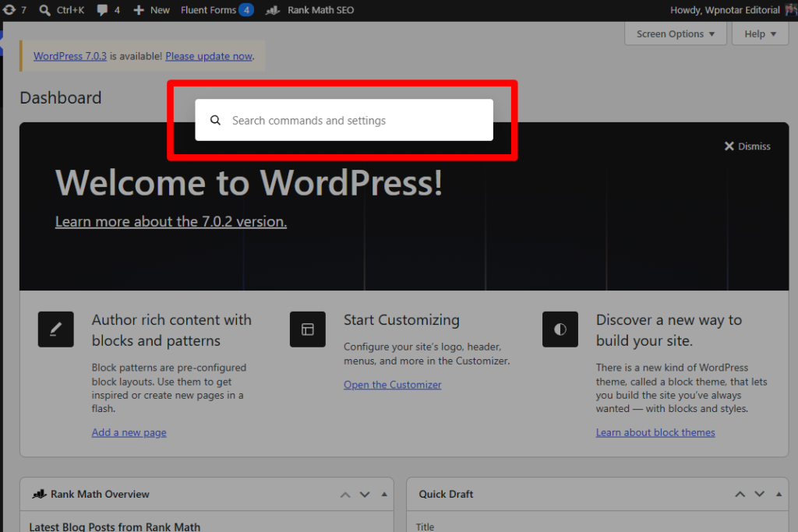Click the Rank Math Overview widget title
The width and height of the screenshot is (798, 532).
pyautogui.click(x=100, y=495)
